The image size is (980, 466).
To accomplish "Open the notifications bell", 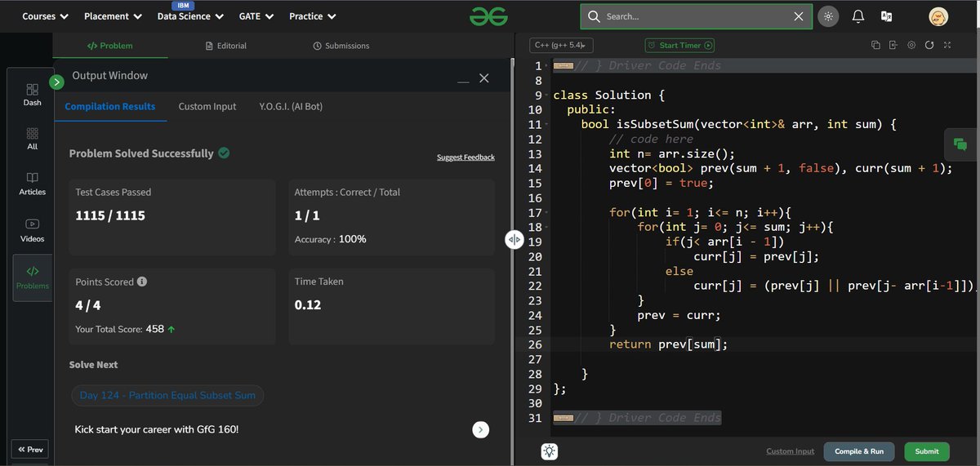I will pyautogui.click(x=857, y=16).
